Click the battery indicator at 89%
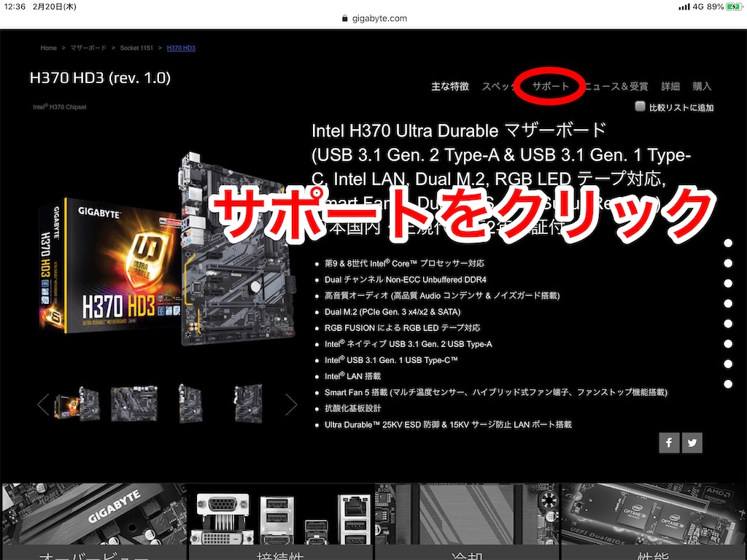This screenshot has height=560, width=747. pyautogui.click(x=732, y=6)
